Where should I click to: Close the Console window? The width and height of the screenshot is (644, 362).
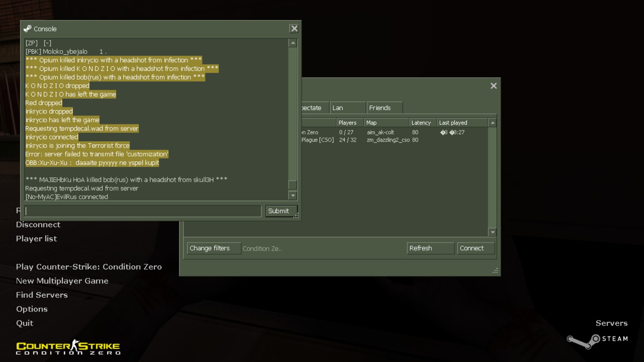pyautogui.click(x=294, y=29)
